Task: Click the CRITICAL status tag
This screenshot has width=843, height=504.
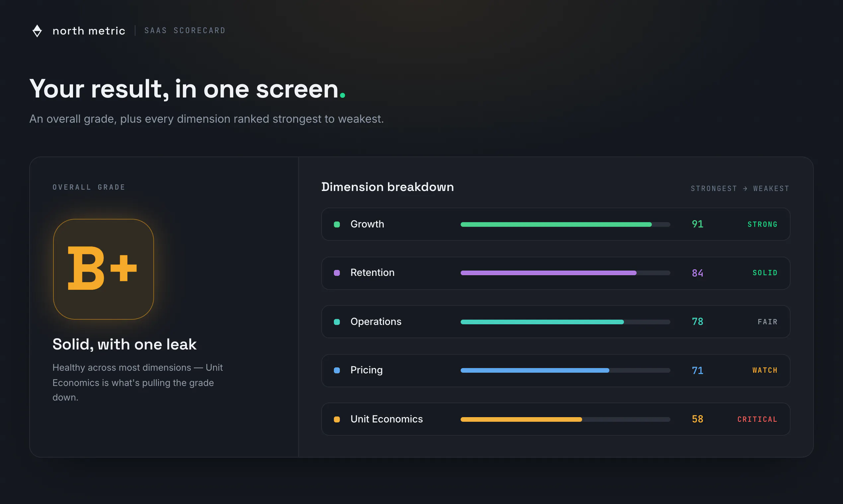Action: (x=758, y=419)
